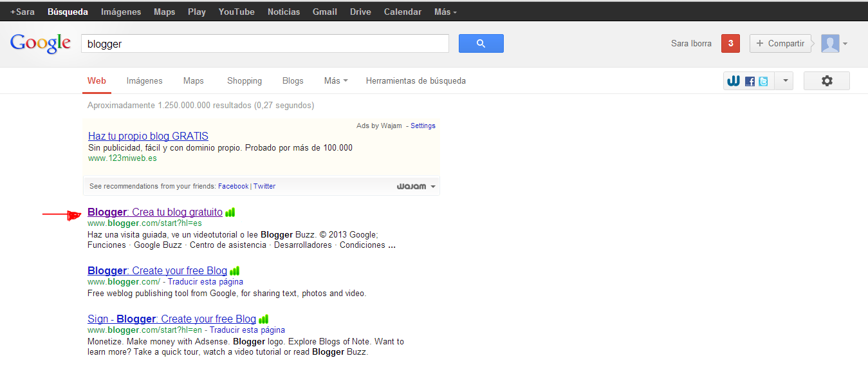The height and width of the screenshot is (365, 868).
Task: Open Sign - Blogger: Create your free Blog
Action: point(172,319)
